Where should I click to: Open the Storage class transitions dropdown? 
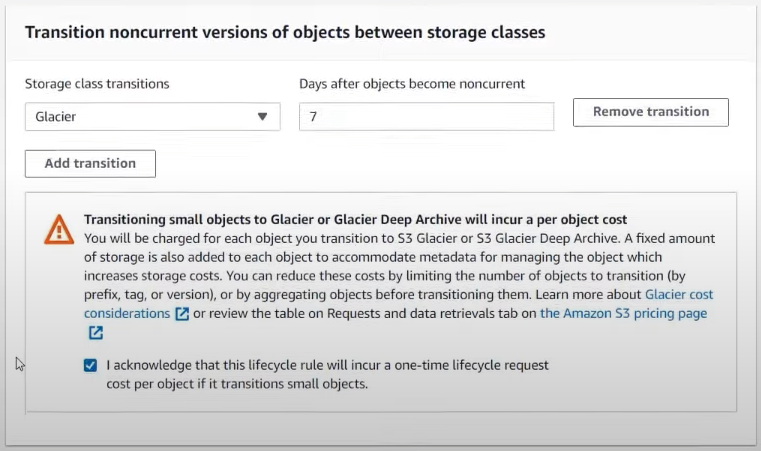(x=152, y=117)
